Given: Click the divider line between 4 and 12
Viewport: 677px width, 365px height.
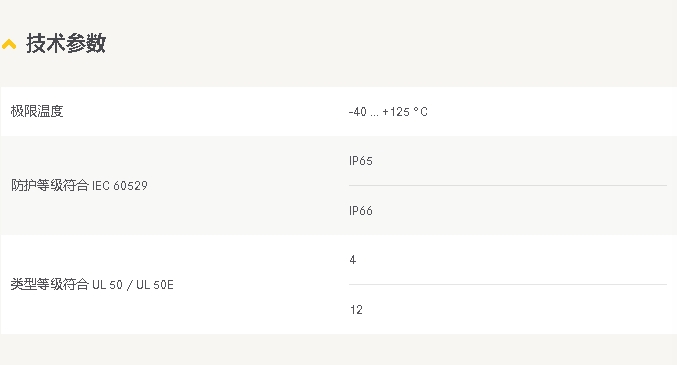Looking at the screenshot, I should point(508,284).
